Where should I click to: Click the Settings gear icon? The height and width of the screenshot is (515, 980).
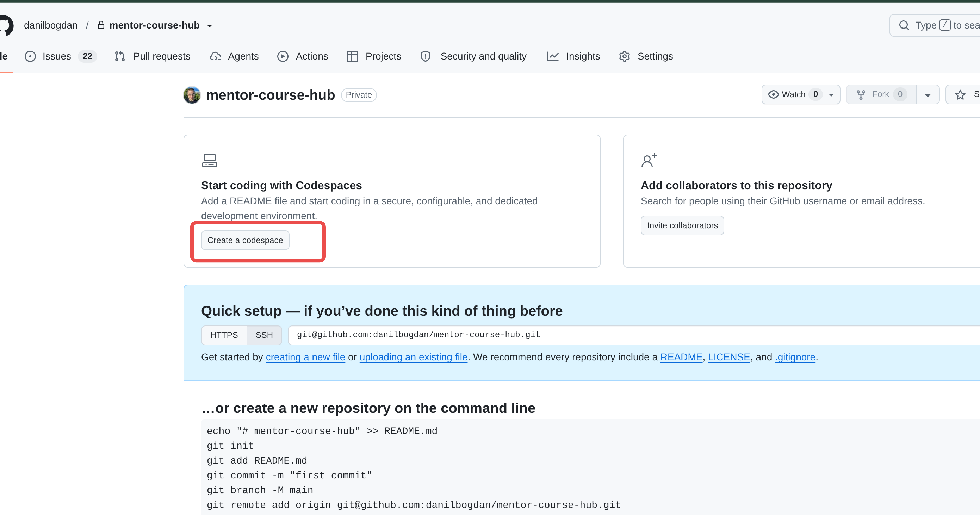(x=624, y=56)
